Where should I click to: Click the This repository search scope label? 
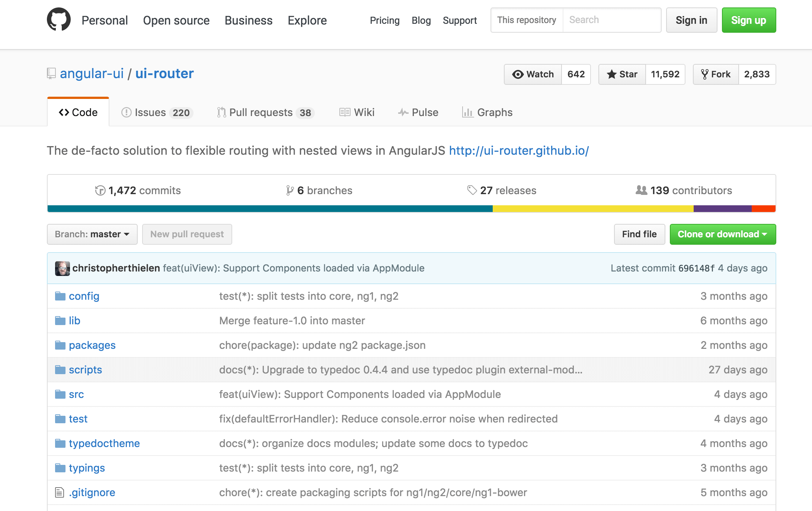tap(527, 20)
